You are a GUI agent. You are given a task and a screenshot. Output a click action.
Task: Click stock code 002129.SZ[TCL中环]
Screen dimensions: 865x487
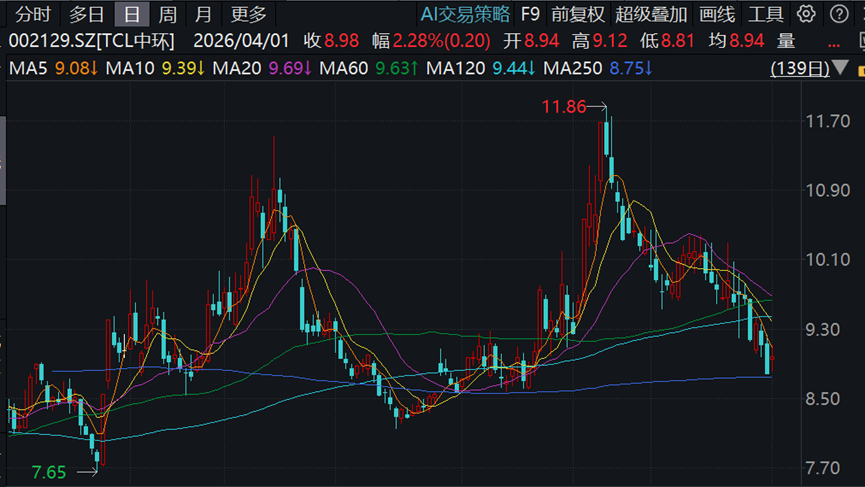point(92,41)
